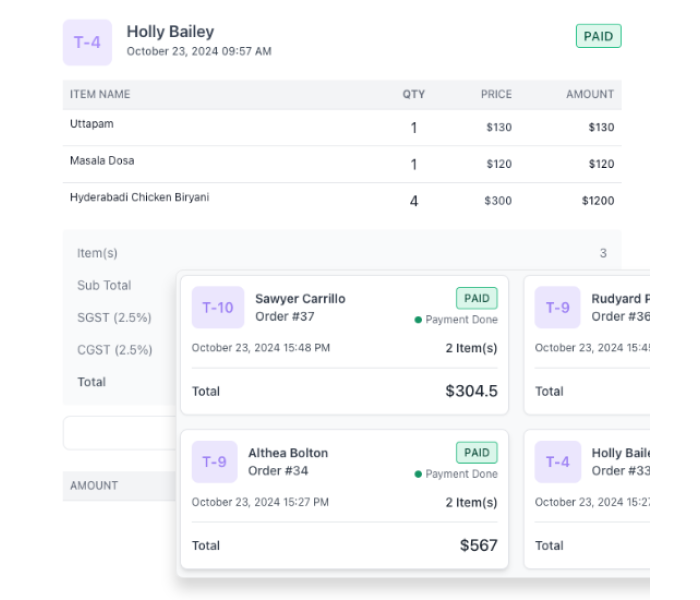This screenshot has height=600, width=700.
Task: Click the $304.5 total on Order #37
Action: tap(471, 391)
